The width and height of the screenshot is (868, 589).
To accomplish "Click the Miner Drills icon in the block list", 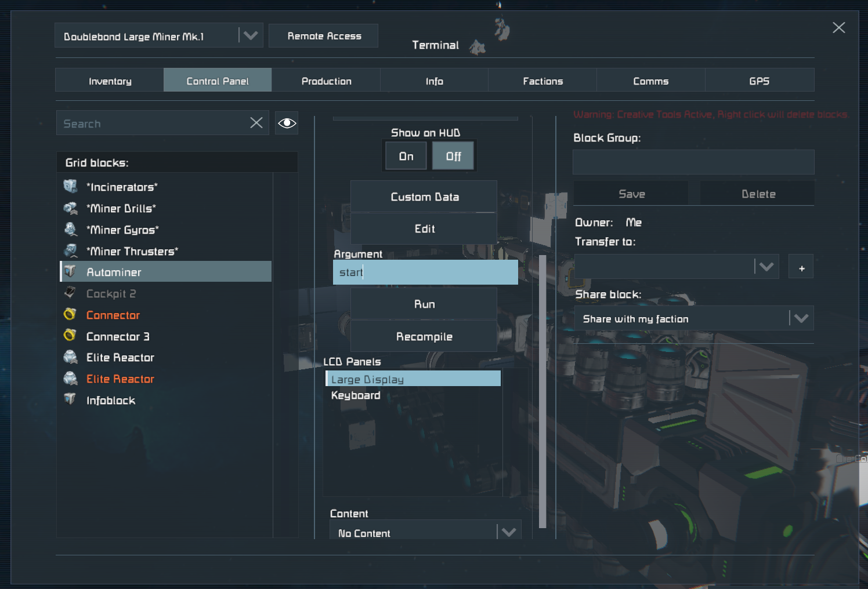I will coord(71,208).
